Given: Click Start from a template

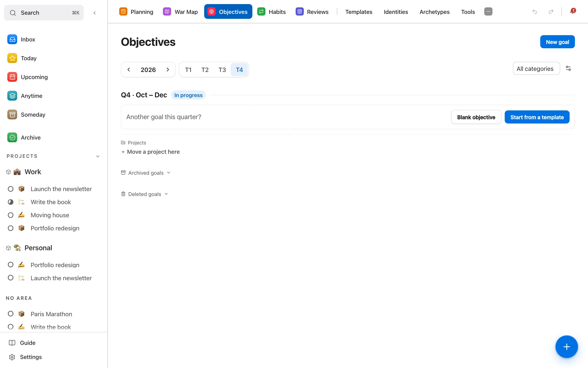Looking at the screenshot, I should coord(537,117).
